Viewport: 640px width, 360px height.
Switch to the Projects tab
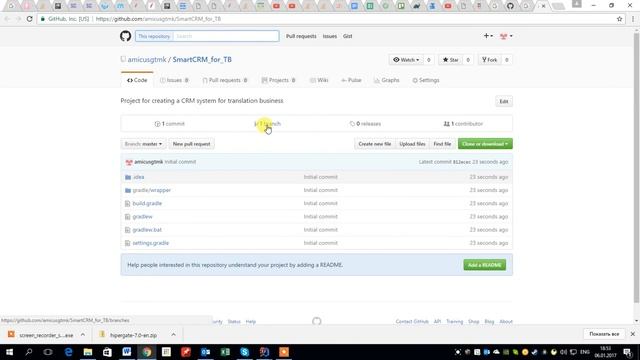pos(279,80)
